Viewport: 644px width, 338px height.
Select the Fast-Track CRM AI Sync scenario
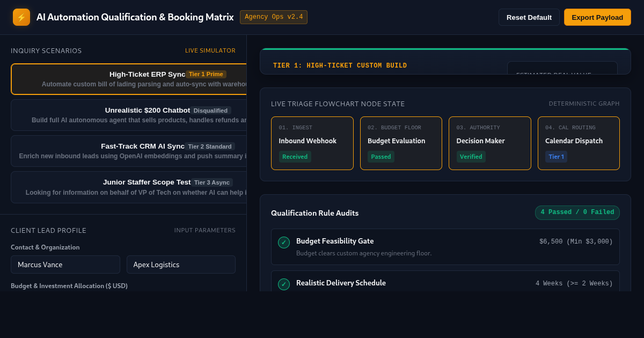pyautogui.click(x=129, y=151)
